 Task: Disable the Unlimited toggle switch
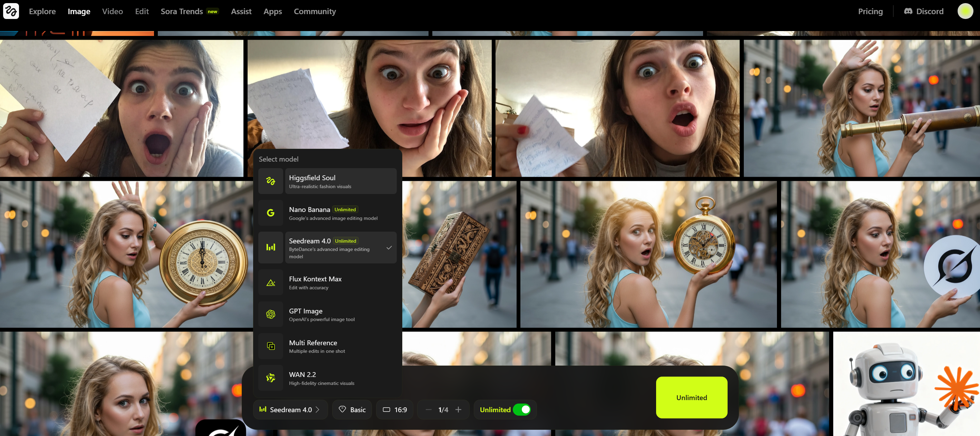click(x=521, y=410)
